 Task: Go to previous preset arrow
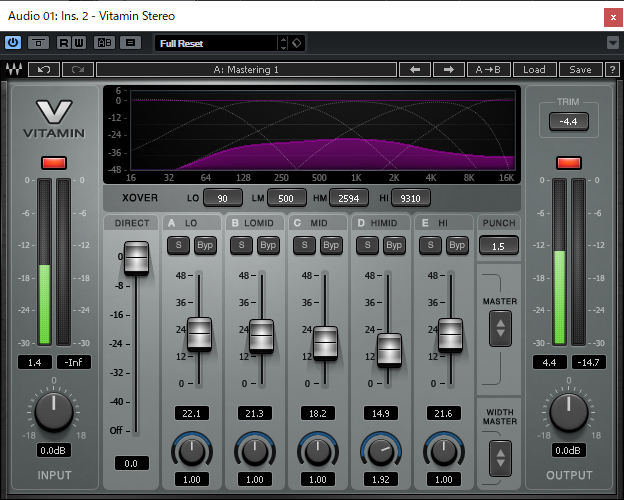pos(415,70)
